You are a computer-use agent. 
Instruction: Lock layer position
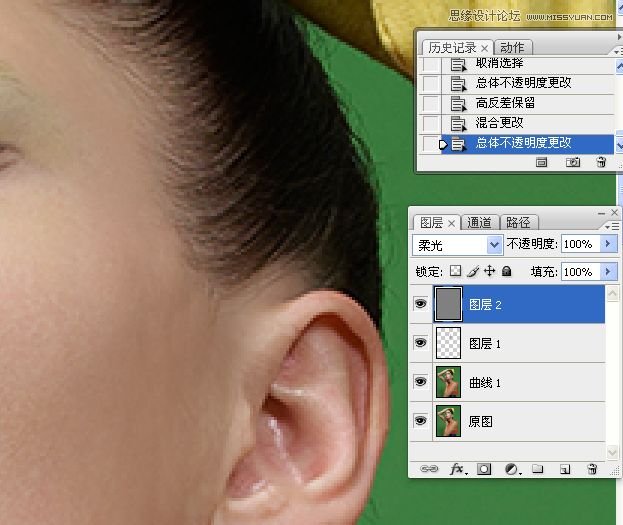click(490, 271)
